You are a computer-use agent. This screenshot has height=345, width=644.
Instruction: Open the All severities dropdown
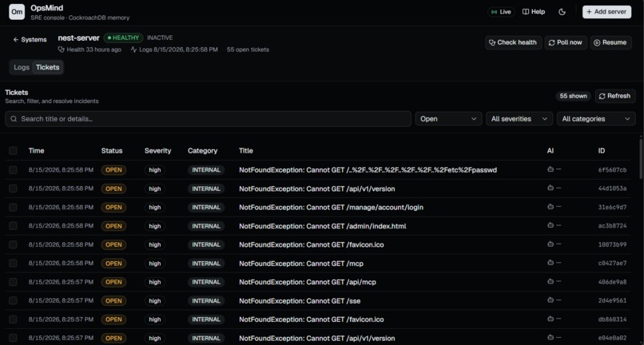tap(519, 119)
